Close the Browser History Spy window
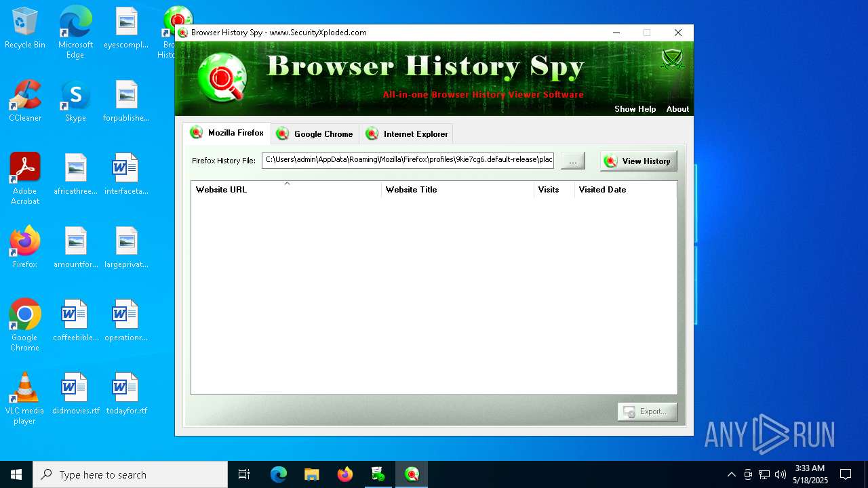 pos(677,33)
